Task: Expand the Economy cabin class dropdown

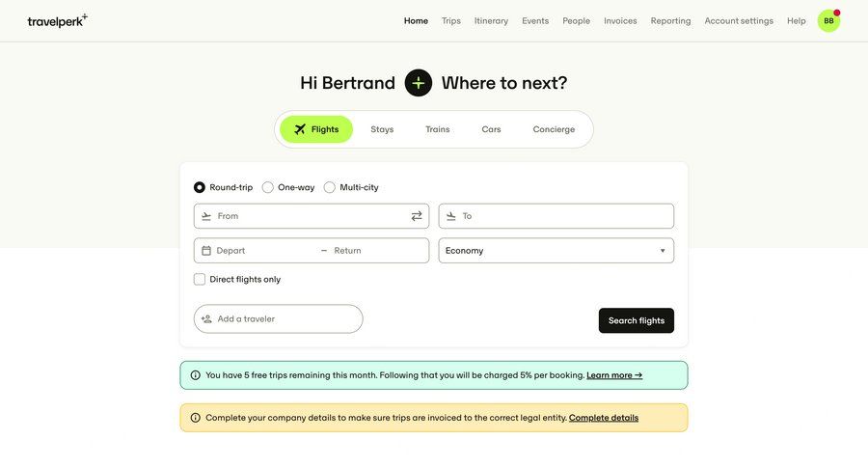Action: pos(556,251)
